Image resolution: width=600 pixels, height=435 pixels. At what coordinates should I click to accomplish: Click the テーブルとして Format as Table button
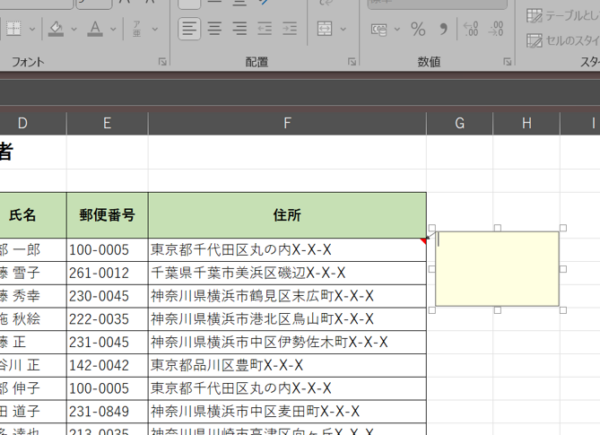[562, 16]
